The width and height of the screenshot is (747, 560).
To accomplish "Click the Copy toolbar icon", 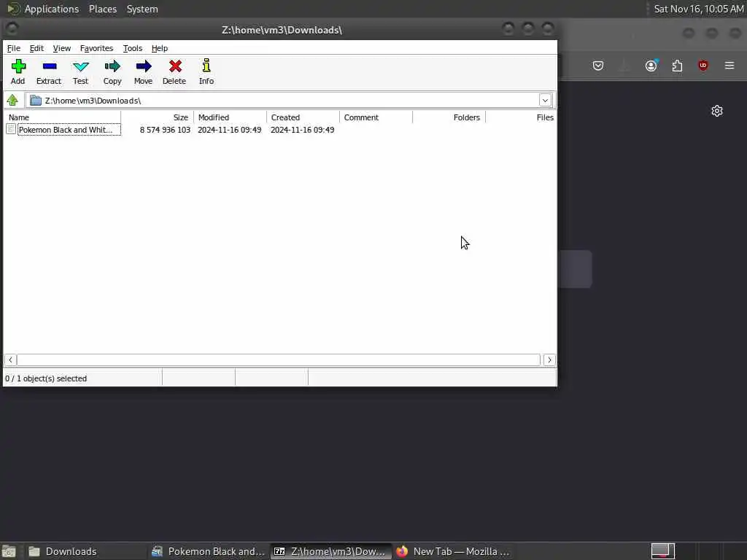I will (112, 66).
